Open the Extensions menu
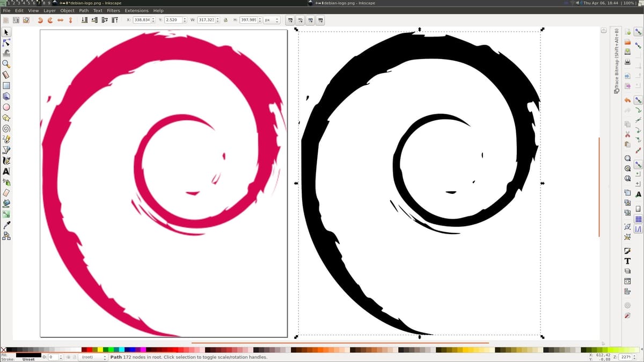 pos(137,10)
